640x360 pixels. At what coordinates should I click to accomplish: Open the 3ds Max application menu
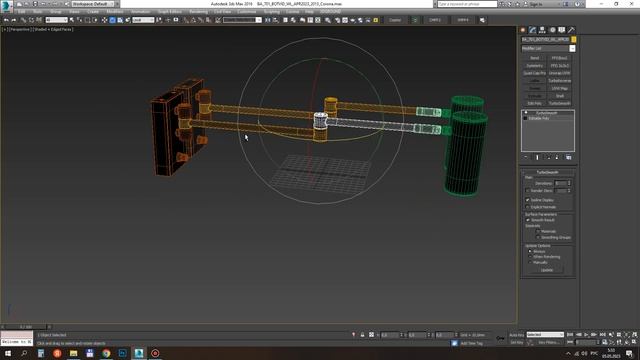(7, 6)
